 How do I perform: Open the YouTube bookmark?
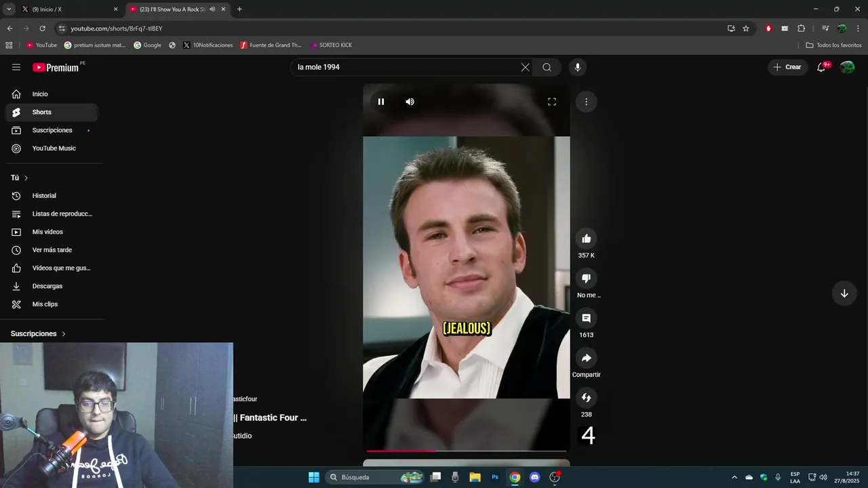(x=41, y=45)
